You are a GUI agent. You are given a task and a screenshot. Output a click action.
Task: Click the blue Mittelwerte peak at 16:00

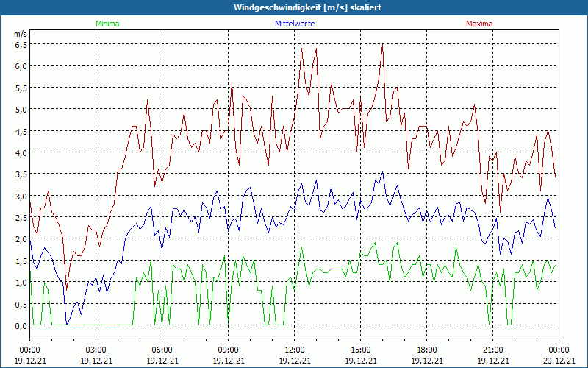click(x=382, y=172)
